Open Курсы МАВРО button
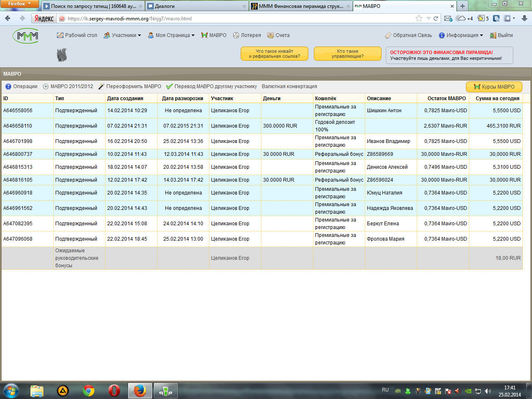The width and height of the screenshot is (532, 399). coord(494,87)
